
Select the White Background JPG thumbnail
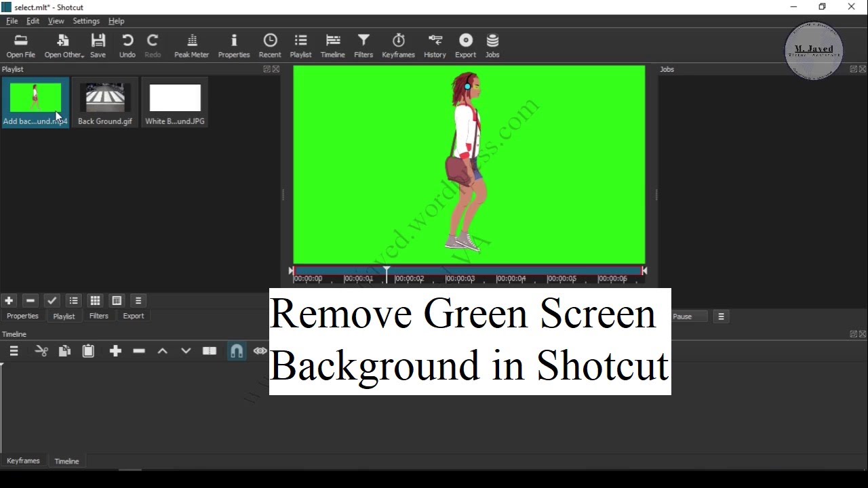(175, 102)
